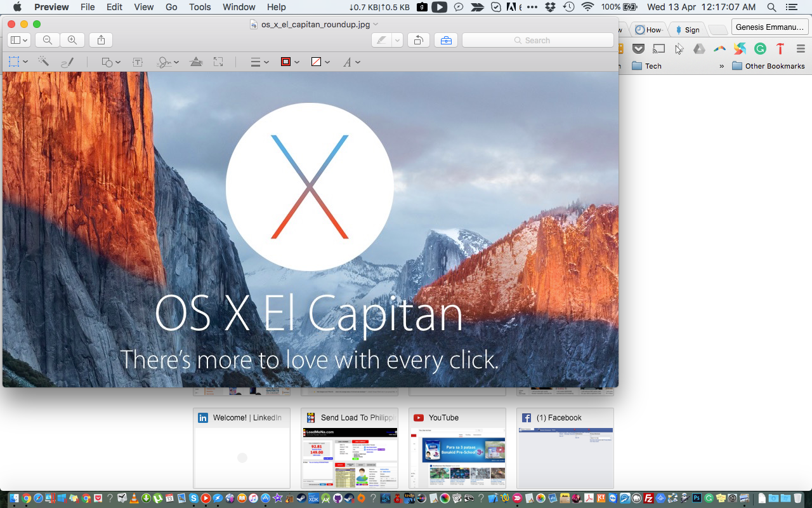Viewport: 812px width, 508px height.
Task: Click the Search field in Preview toolbar
Action: pos(537,40)
